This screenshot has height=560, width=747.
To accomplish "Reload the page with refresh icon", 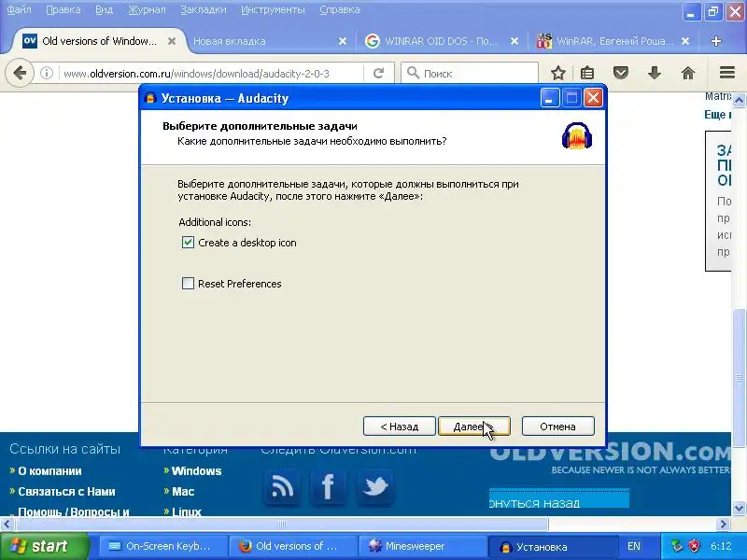I will 379,74.
